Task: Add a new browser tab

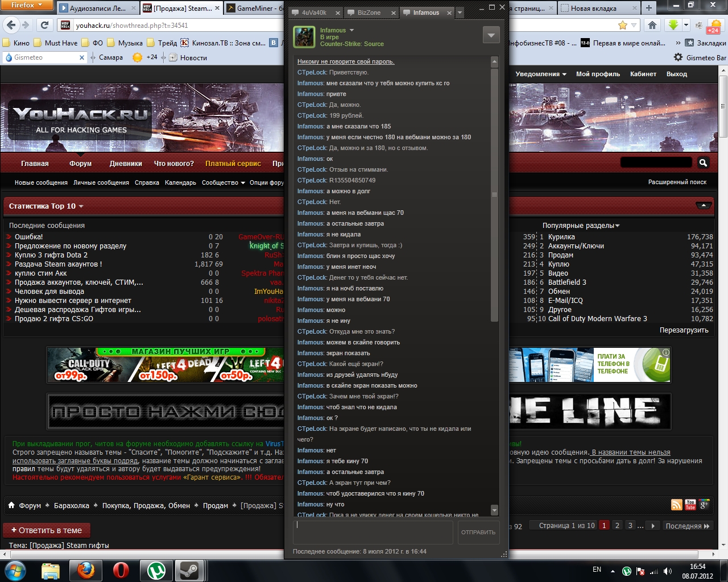Action: (x=649, y=8)
